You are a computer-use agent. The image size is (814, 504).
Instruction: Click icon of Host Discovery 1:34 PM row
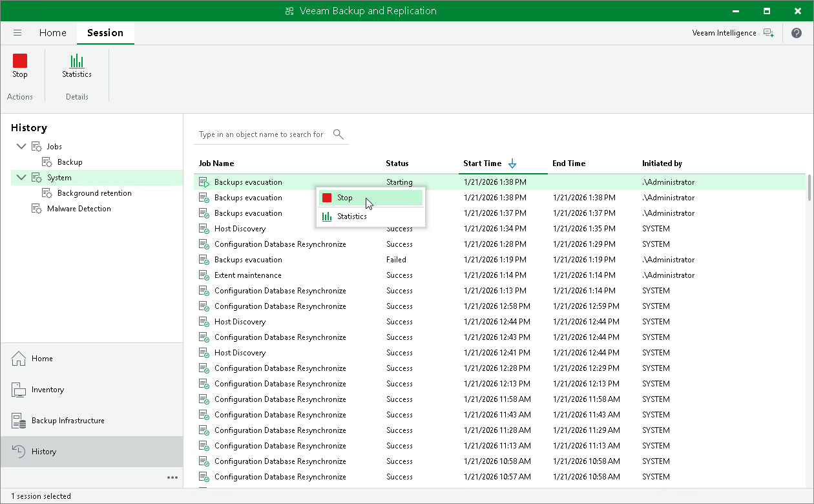[x=204, y=229]
